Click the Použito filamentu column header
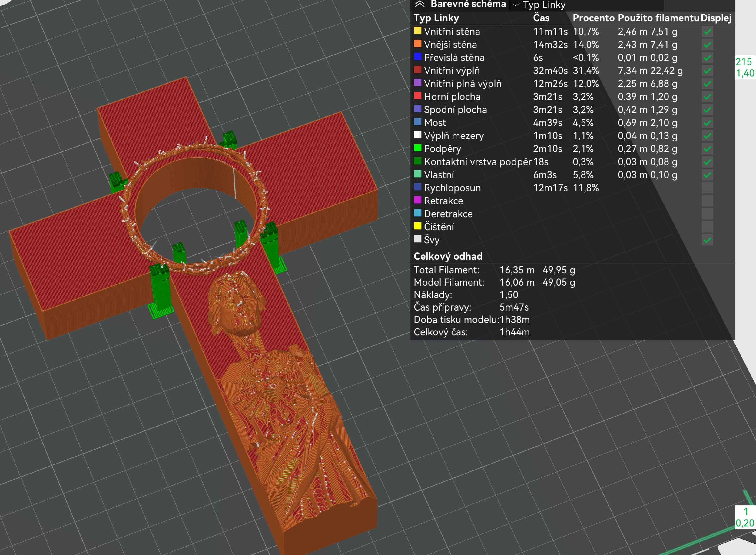 click(x=658, y=18)
